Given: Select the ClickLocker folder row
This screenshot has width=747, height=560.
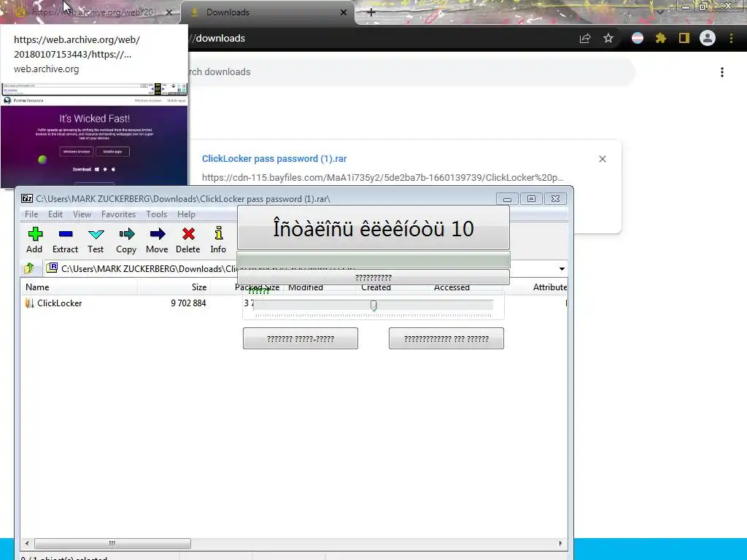Looking at the screenshot, I should (x=60, y=303).
